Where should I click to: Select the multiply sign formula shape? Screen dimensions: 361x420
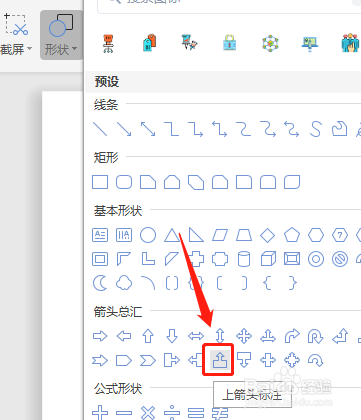148,413
